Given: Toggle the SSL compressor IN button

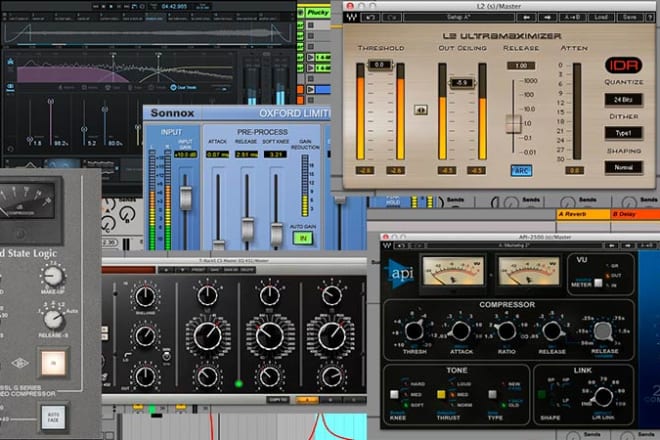Looking at the screenshot, I should coord(53,363).
